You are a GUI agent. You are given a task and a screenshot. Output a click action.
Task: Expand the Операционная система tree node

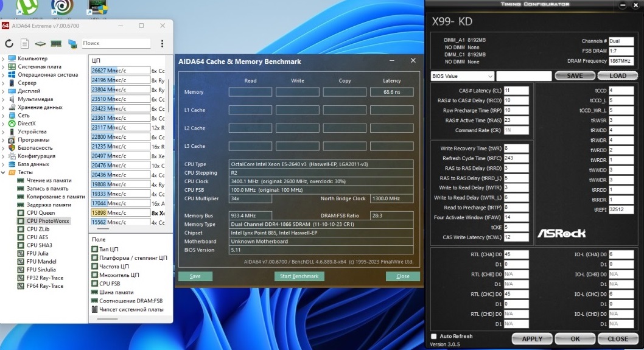[x=3, y=75]
